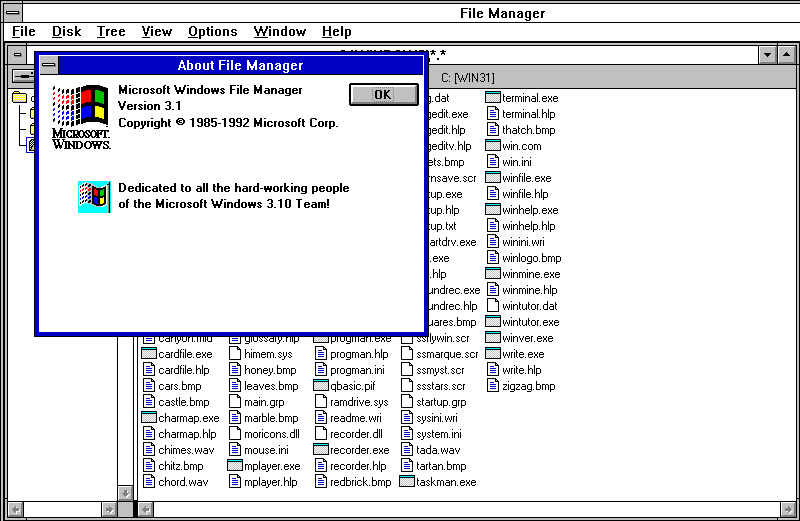Viewport: 800px width, 521px height.
Task: Select moricons.dll file name
Action: click(x=271, y=434)
